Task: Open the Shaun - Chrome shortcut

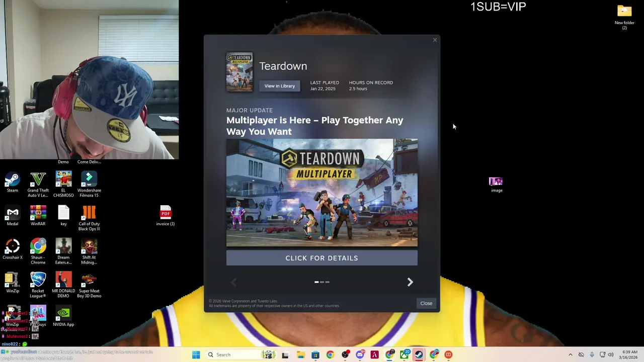Action: [x=38, y=251]
